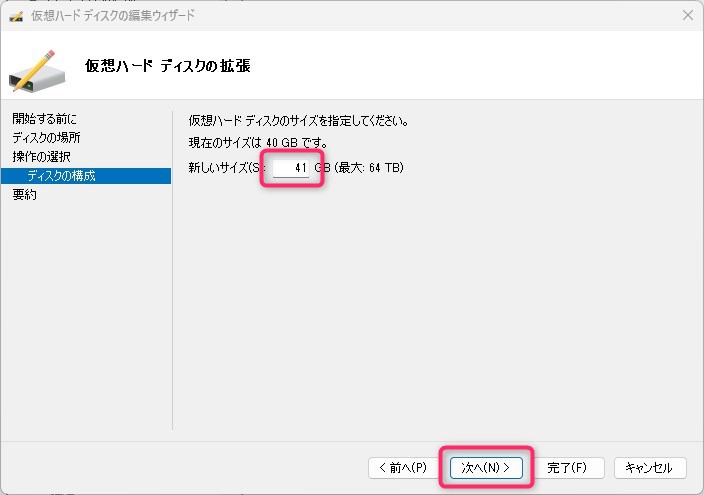Click the 仮想ハード ディスクの拡張 page heading
The width and height of the screenshot is (704, 495).
[167, 66]
